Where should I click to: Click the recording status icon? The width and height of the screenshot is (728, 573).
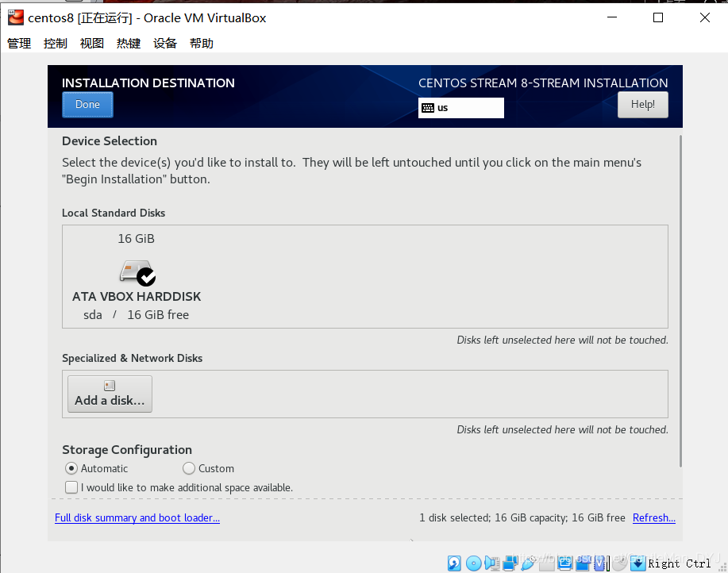click(x=584, y=563)
